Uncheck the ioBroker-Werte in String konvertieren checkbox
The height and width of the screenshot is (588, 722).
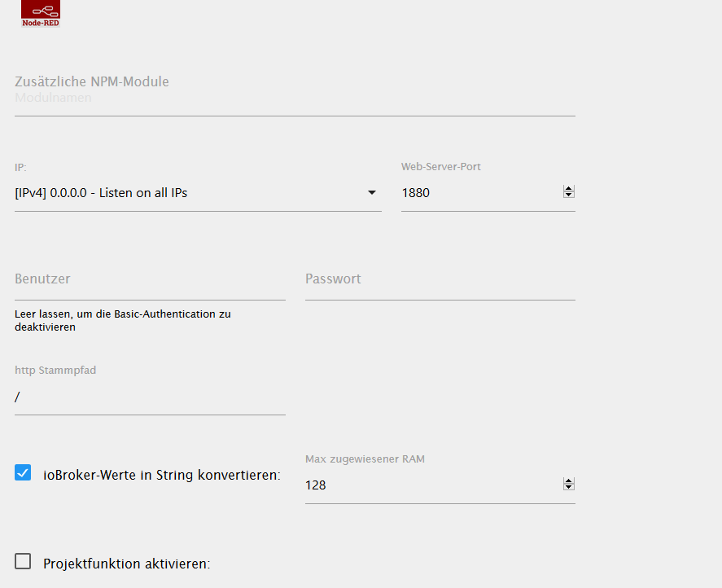click(x=23, y=472)
